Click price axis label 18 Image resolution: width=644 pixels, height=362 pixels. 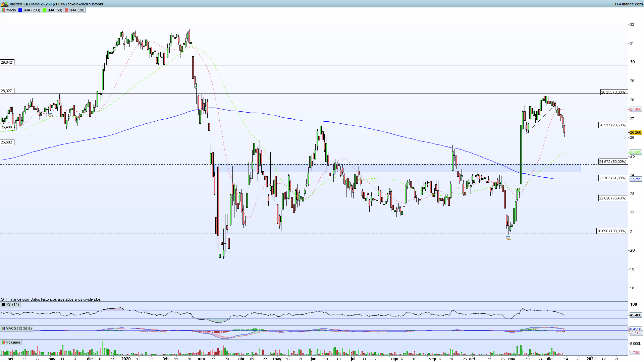click(632, 288)
